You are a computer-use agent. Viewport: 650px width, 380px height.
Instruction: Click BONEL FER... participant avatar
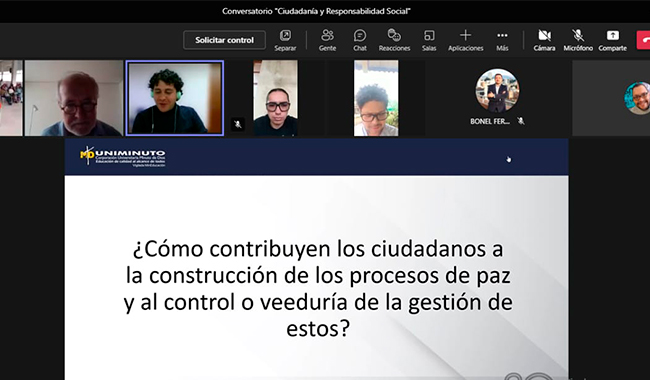click(x=497, y=90)
